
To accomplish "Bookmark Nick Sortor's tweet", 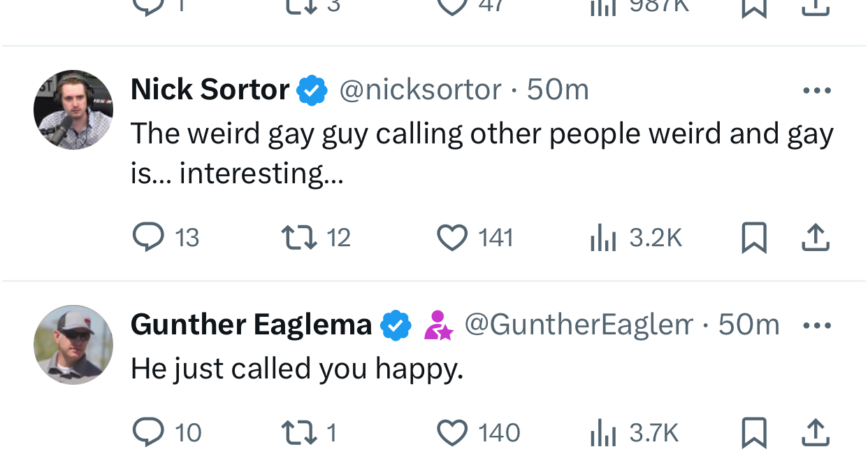I will (754, 238).
